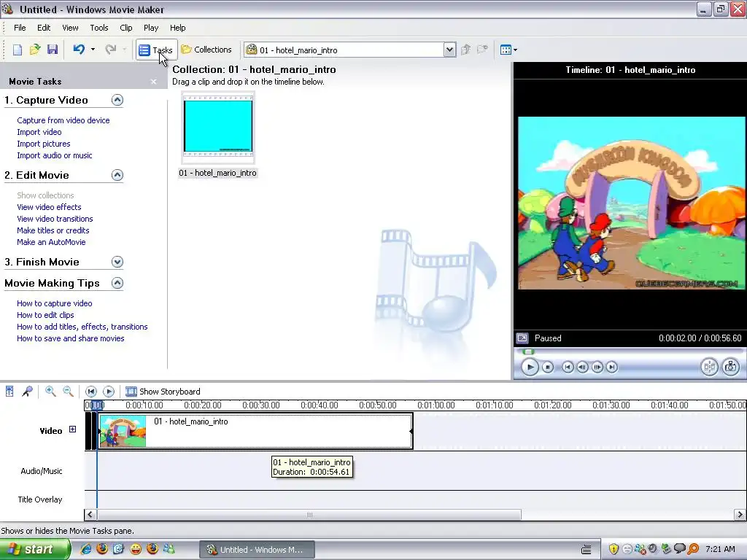
Task: Split the clip at current frame
Action: click(709, 367)
